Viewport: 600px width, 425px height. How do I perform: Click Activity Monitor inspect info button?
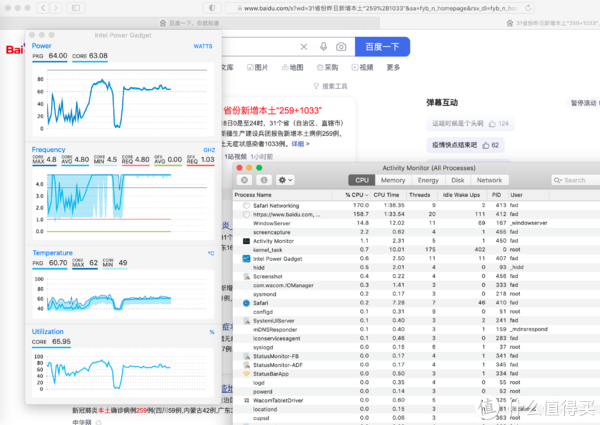pos(264,180)
